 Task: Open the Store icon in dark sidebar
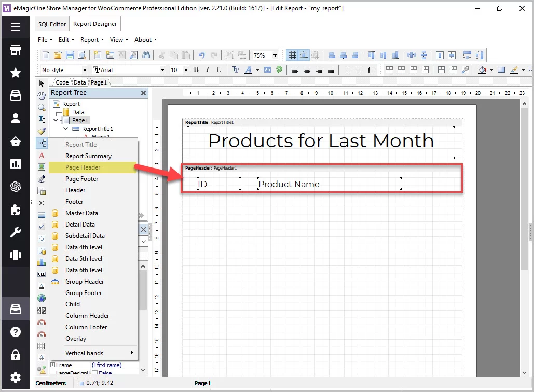(16, 50)
